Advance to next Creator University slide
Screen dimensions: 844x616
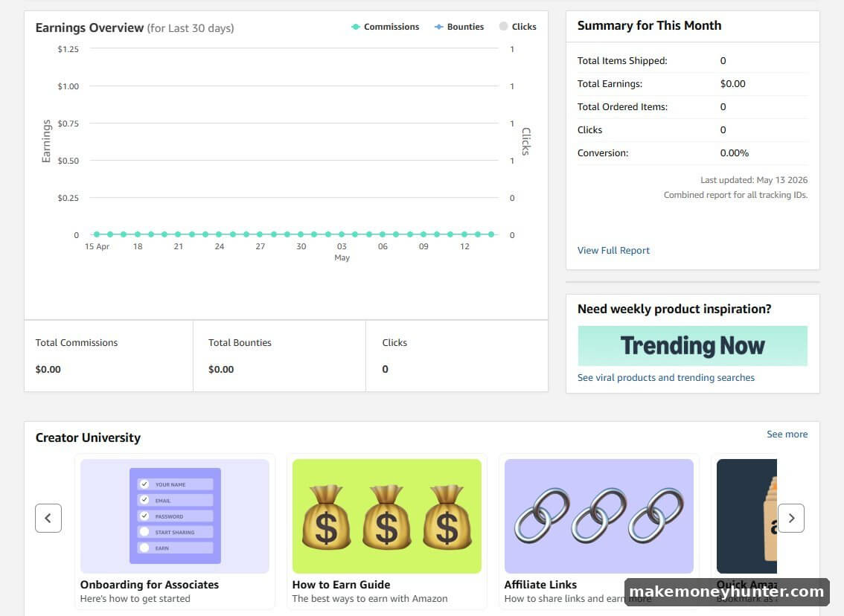(790, 518)
